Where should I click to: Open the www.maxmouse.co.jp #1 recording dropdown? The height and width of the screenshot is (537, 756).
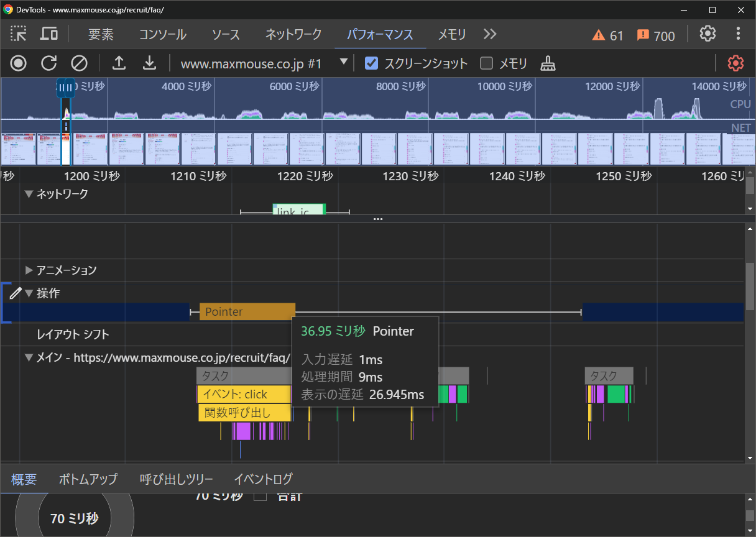click(264, 63)
